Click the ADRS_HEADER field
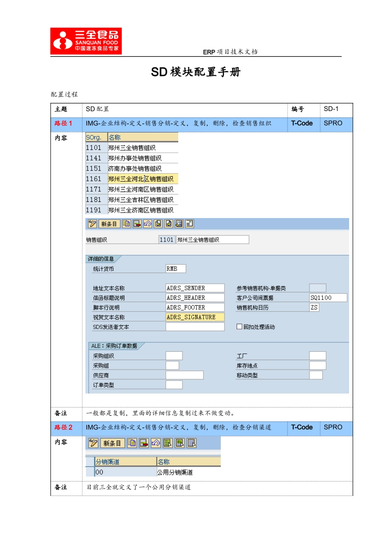 tap(195, 298)
